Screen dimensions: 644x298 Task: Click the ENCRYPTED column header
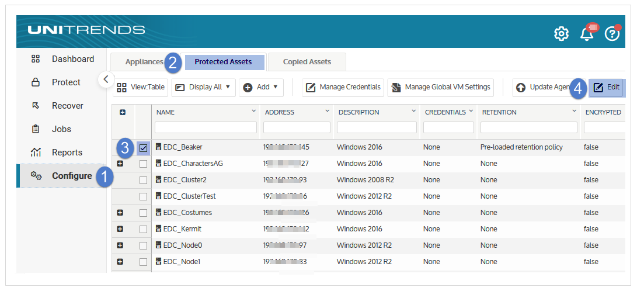tap(603, 112)
